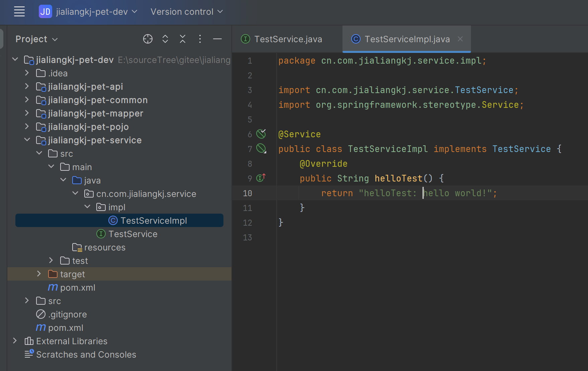
Task: Collapse the jialiangkj-pet-dev root node
Action: tap(15, 60)
